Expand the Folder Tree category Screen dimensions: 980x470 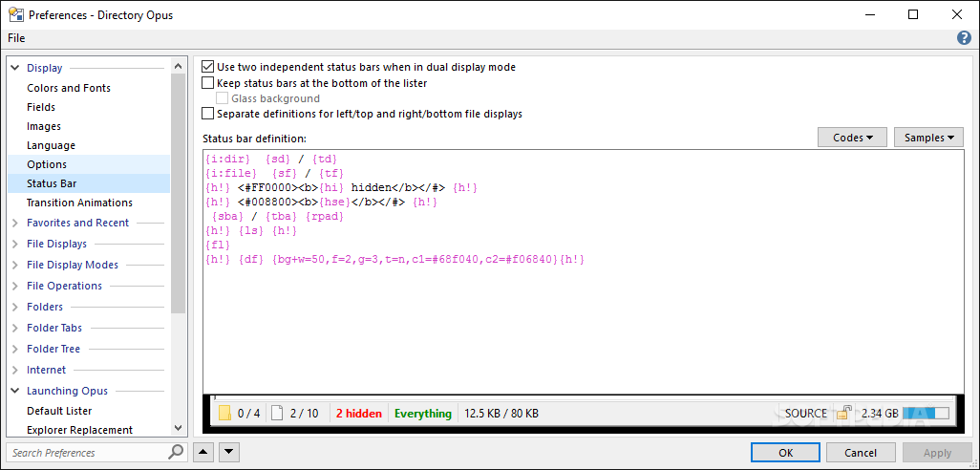[15, 349]
